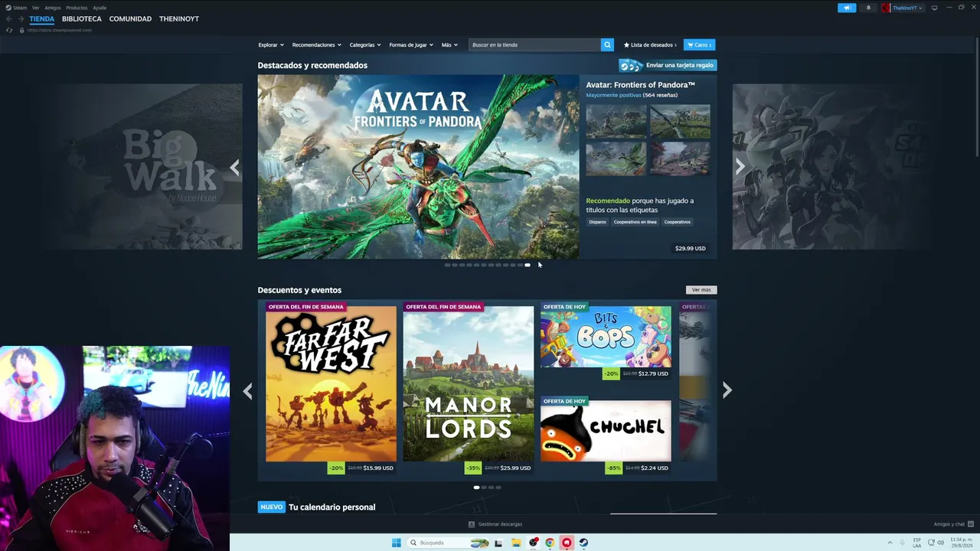
Task: Open the Windows Start menu
Action: click(x=396, y=543)
